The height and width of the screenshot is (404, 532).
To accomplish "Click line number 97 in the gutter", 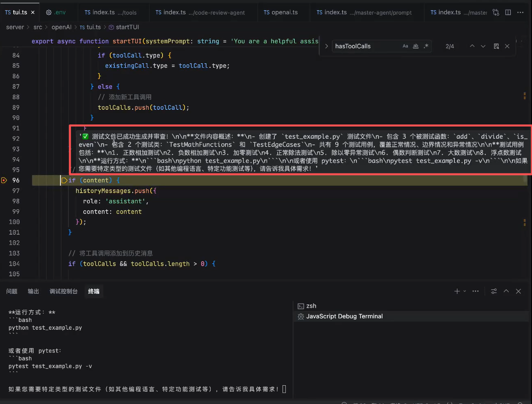I will 16,191.
